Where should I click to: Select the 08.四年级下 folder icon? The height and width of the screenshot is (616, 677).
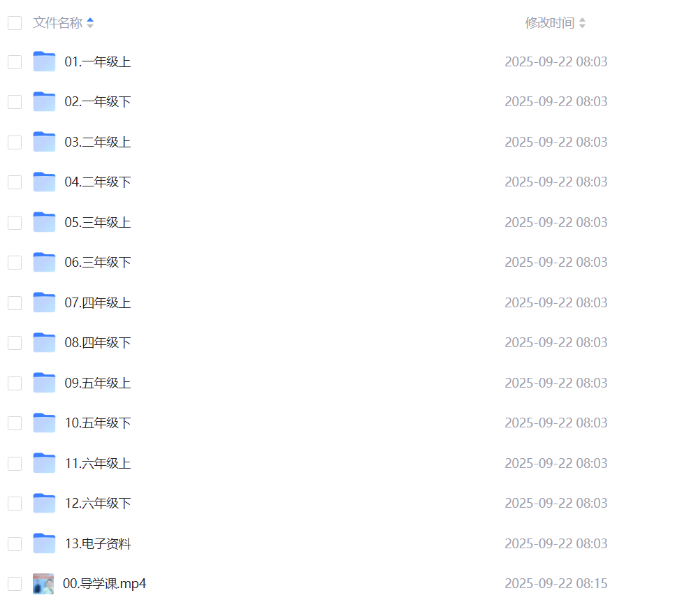click(44, 342)
